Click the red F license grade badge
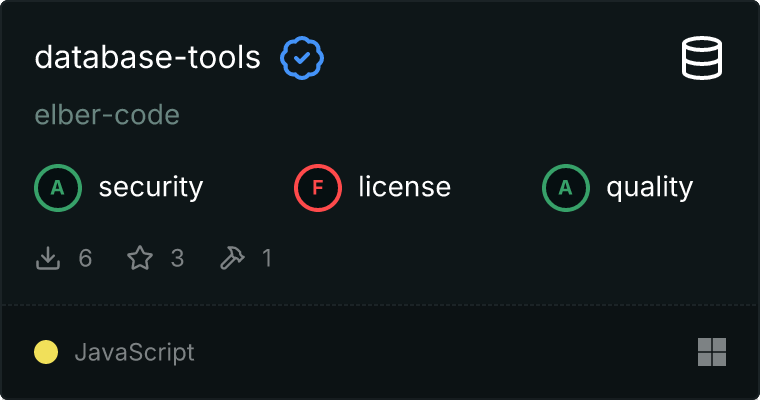This screenshot has width=760, height=400. [318, 187]
